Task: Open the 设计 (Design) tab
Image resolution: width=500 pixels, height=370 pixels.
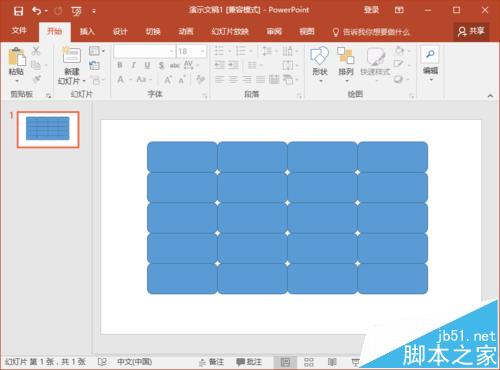Action: click(120, 32)
